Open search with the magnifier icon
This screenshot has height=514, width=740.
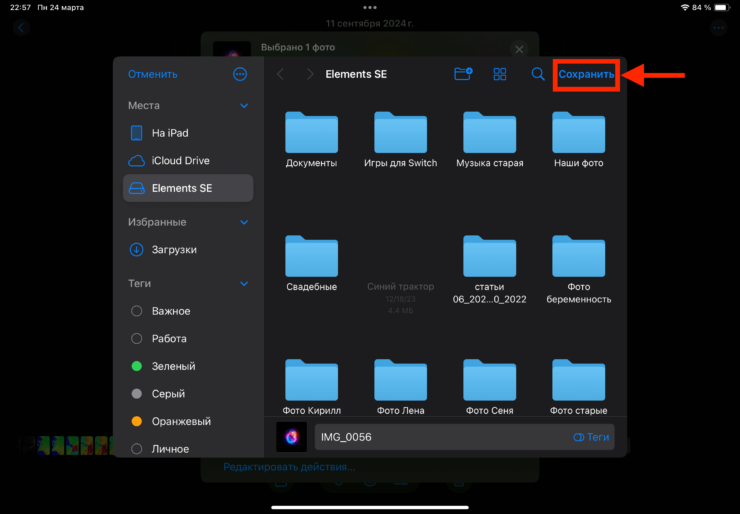click(x=538, y=74)
